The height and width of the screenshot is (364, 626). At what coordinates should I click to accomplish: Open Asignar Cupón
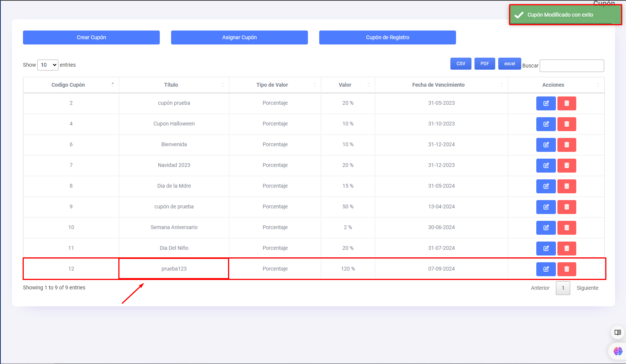pyautogui.click(x=239, y=37)
